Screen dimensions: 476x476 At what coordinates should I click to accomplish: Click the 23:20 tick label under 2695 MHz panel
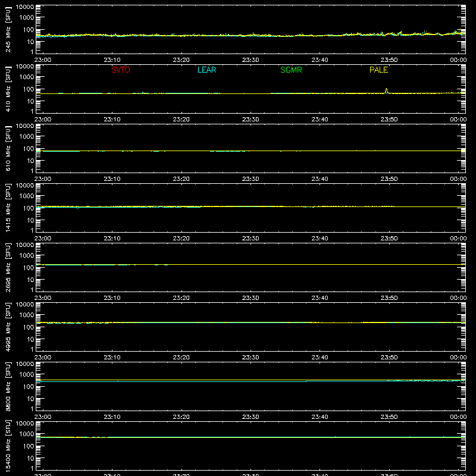click(181, 298)
